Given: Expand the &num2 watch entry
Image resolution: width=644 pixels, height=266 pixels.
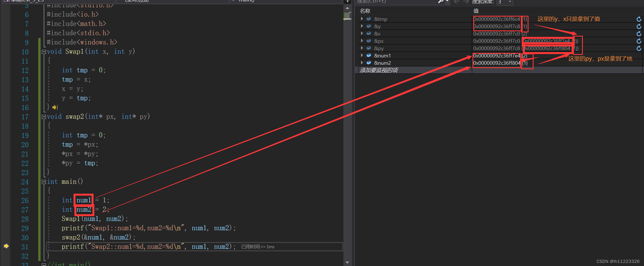Looking at the screenshot, I should [x=362, y=63].
